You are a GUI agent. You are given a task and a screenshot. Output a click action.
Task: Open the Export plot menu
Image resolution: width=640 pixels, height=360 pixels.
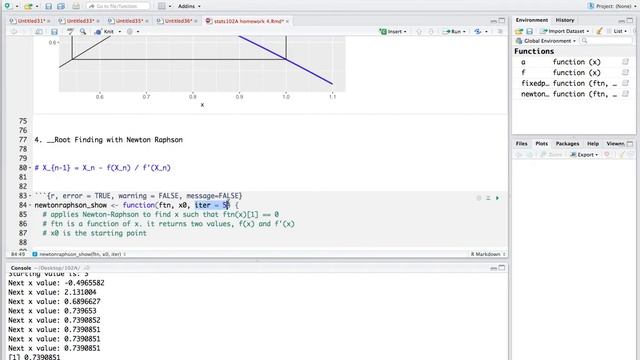[x=584, y=155]
